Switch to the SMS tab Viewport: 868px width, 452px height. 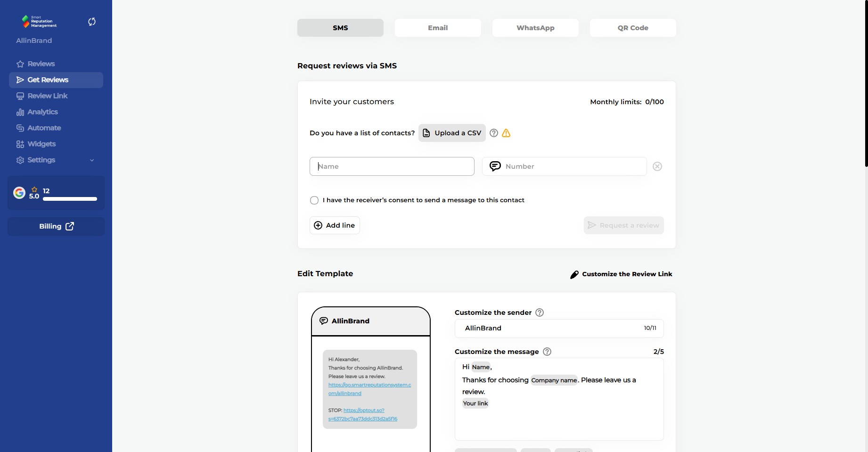pos(340,28)
